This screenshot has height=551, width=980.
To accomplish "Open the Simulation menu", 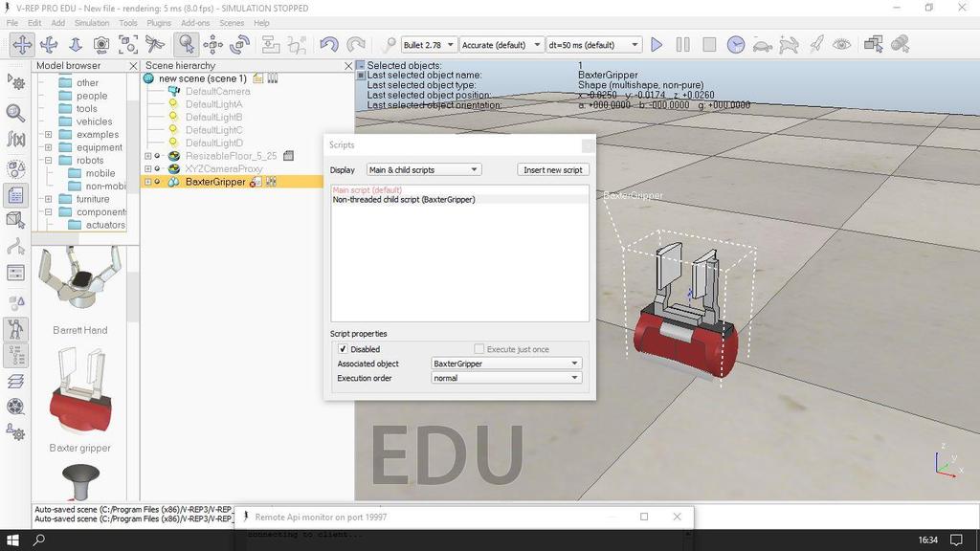I will click(92, 23).
